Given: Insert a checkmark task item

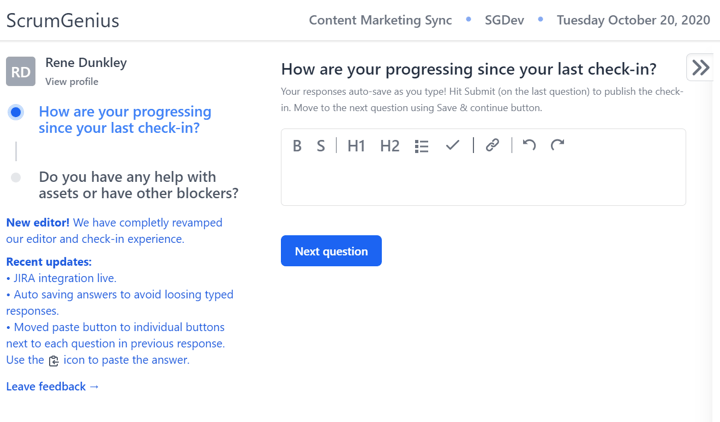Looking at the screenshot, I should click(x=453, y=146).
